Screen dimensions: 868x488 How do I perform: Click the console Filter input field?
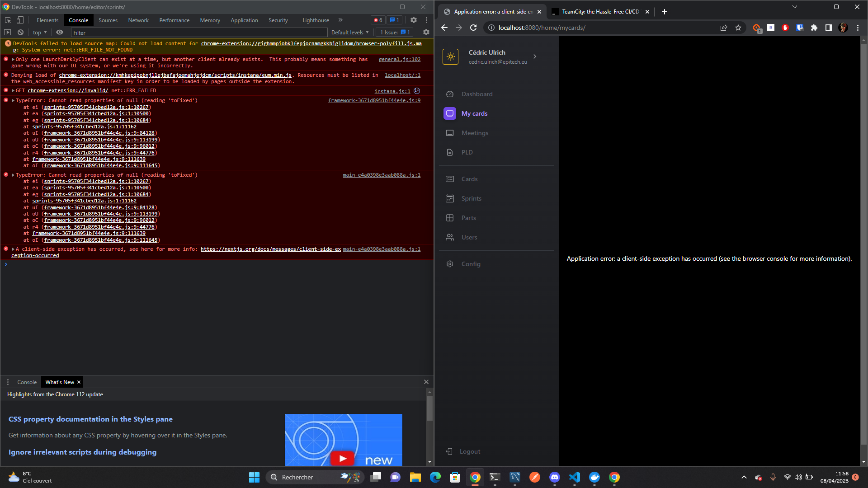199,33
